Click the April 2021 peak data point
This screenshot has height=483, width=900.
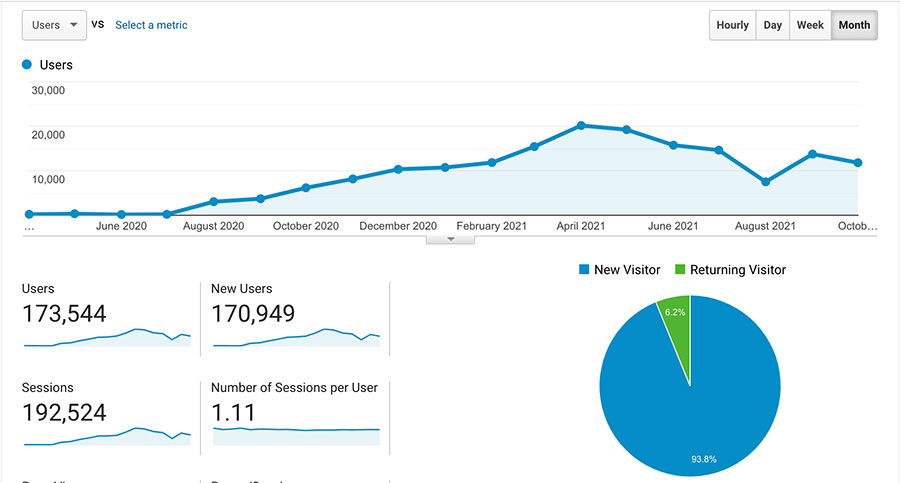point(581,125)
